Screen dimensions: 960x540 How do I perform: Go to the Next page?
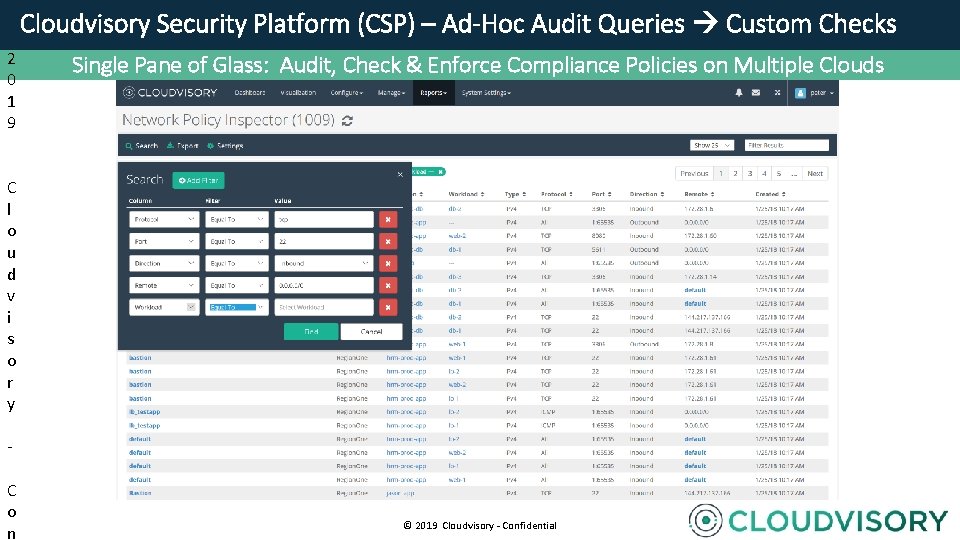815,173
